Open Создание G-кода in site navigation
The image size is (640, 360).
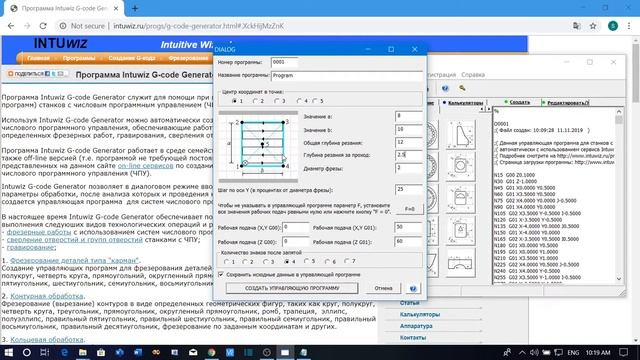[x=131, y=58]
